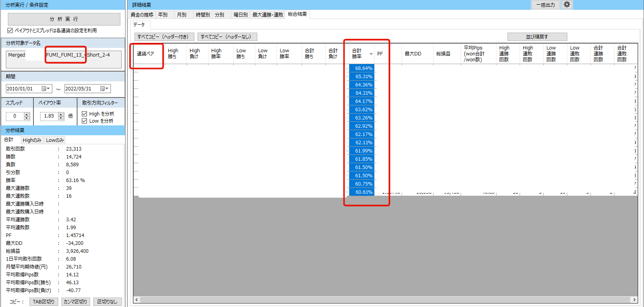Increase the payout rate 1.85 stepper
Image resolution: width=644 pixels, height=307 pixels.
tap(61, 114)
